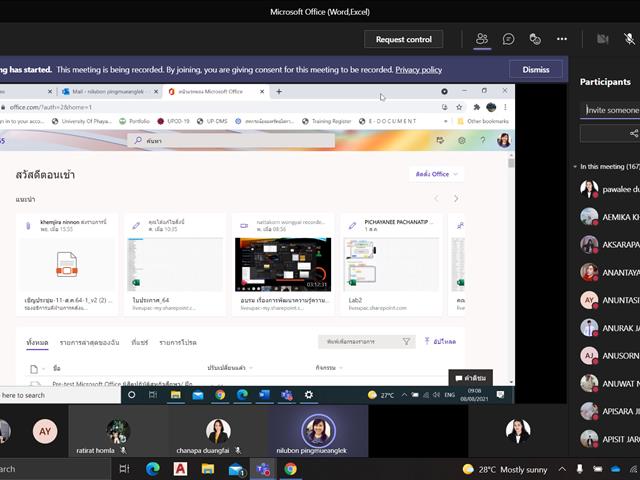Image resolution: width=640 pixels, height=480 pixels.
Task: Open Adobe Acrobat from the local taskbar
Action: pyautogui.click(x=180, y=469)
